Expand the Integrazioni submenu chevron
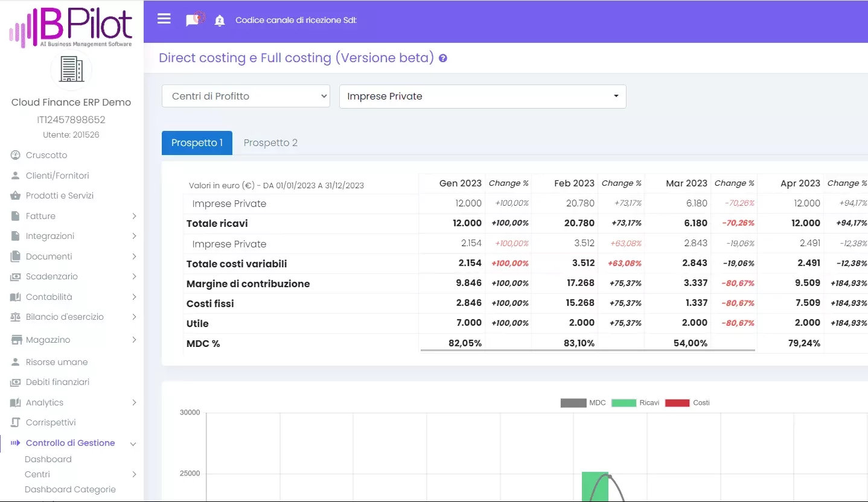The width and height of the screenshot is (868, 502). pyautogui.click(x=134, y=236)
